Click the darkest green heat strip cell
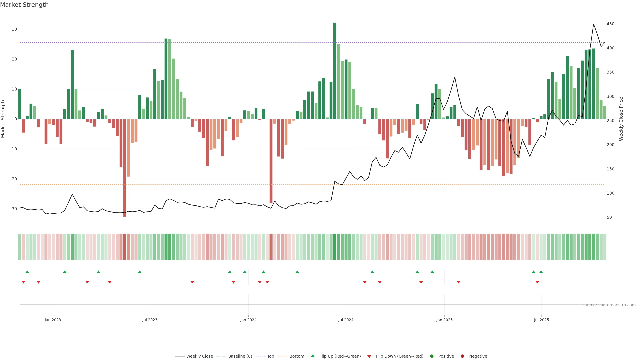Image resolution: width=644 pixels, height=362 pixels. (x=335, y=247)
